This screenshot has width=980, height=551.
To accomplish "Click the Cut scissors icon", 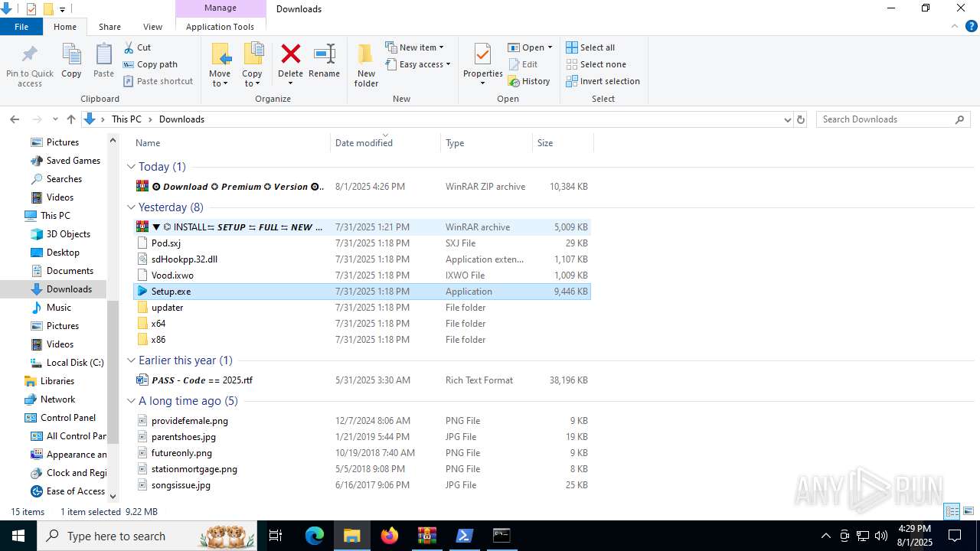I will coord(127,47).
